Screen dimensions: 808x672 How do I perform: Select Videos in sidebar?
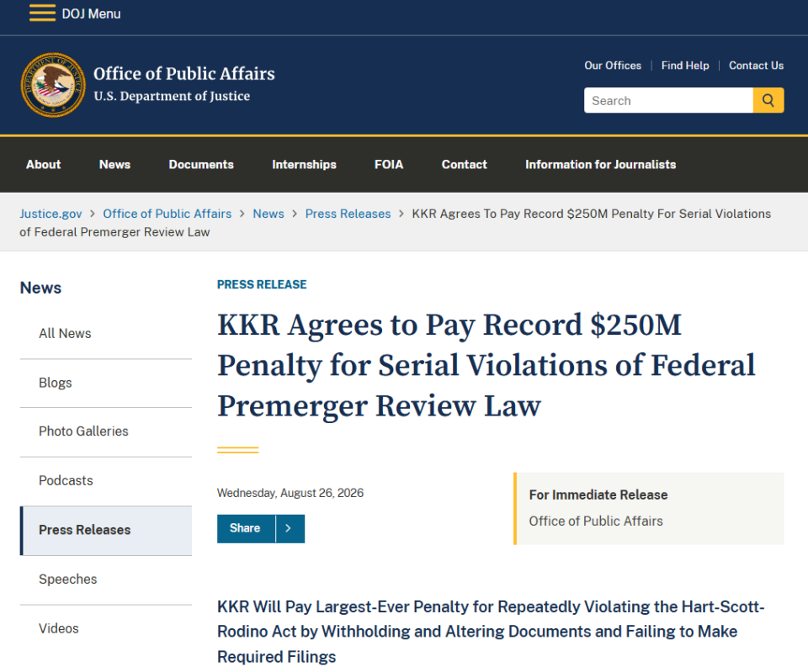coord(106,629)
